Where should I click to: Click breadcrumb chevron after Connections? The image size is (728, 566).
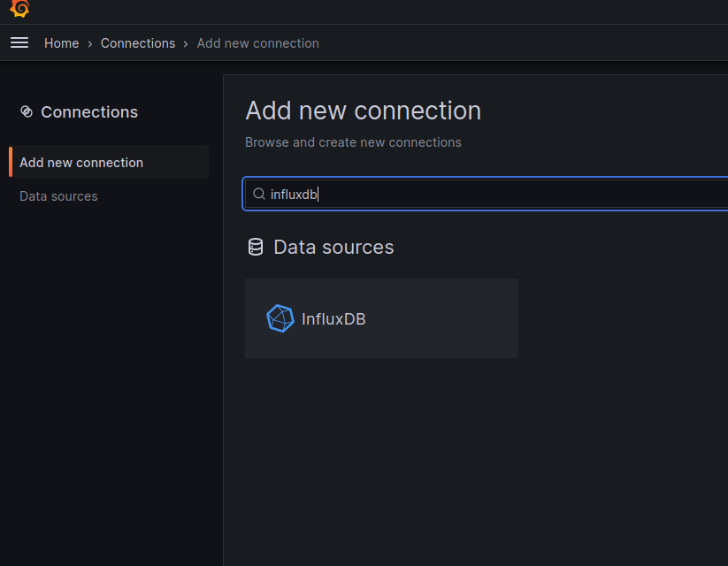(186, 43)
